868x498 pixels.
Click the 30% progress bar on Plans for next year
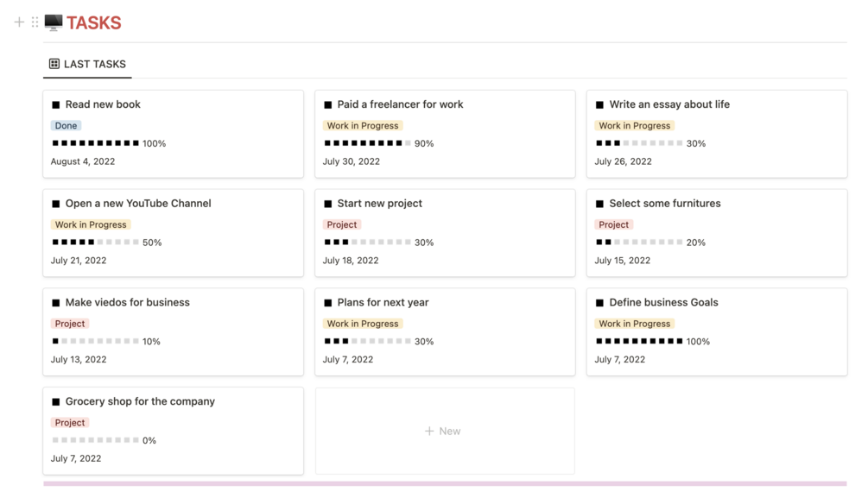[367, 342]
